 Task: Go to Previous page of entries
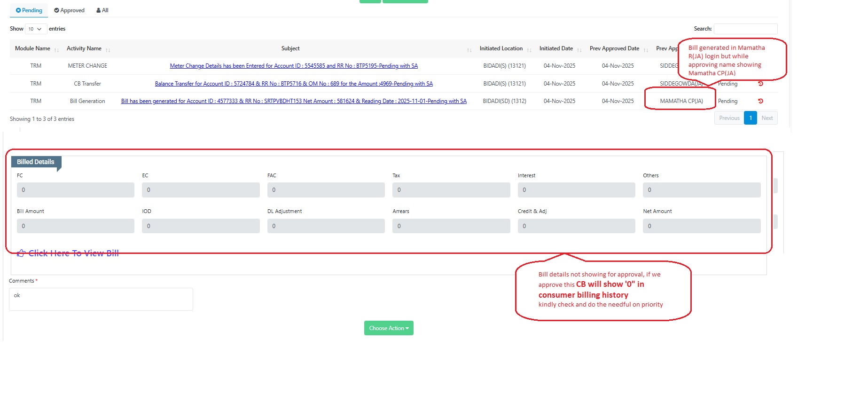coord(729,118)
